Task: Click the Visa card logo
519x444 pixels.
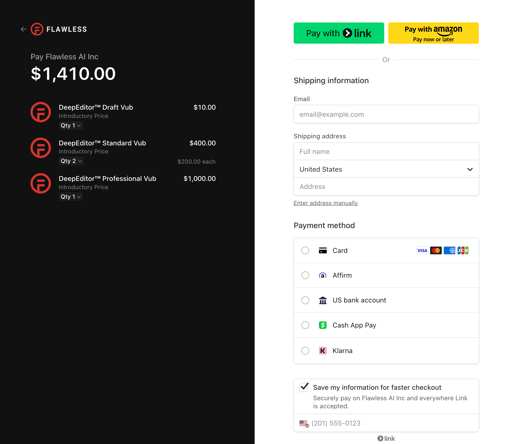Action: point(422,250)
